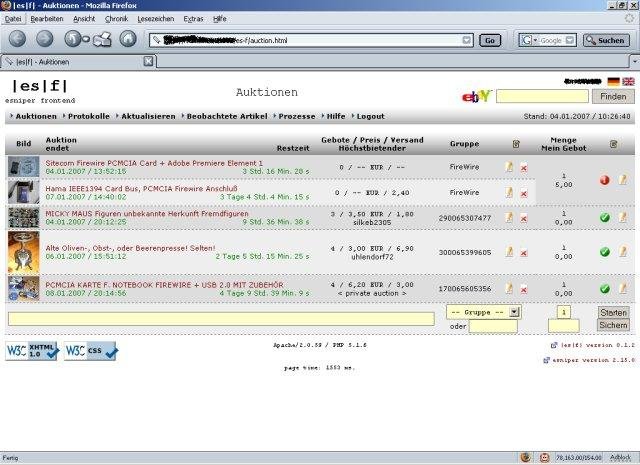Open the Protokolle page
Screen dimensions: 640x465
pyautogui.click(x=89, y=116)
